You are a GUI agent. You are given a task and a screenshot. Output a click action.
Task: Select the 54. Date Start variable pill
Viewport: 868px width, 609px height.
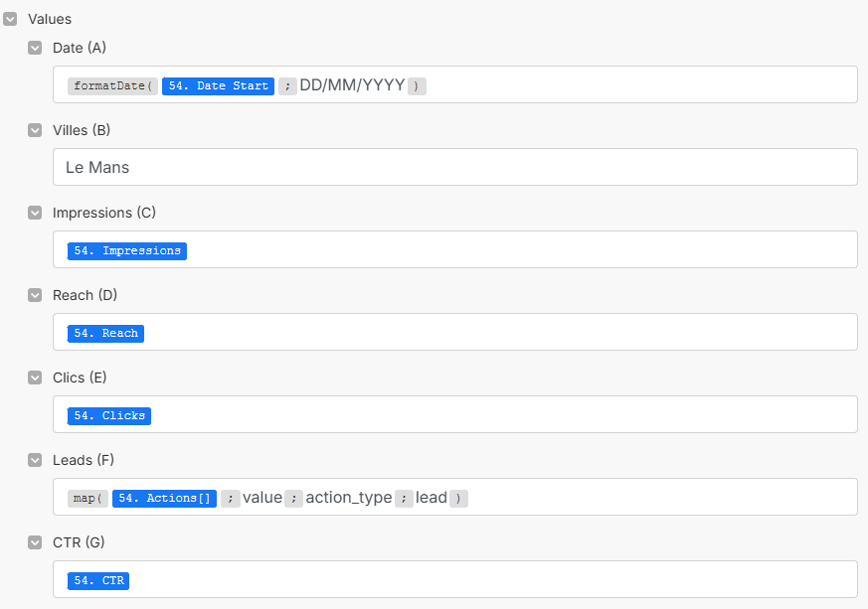[x=218, y=85]
